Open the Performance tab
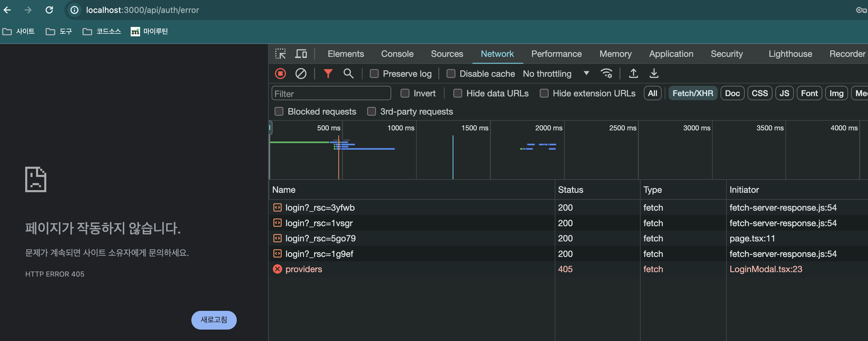Viewport: 868px width, 341px height. (556, 54)
